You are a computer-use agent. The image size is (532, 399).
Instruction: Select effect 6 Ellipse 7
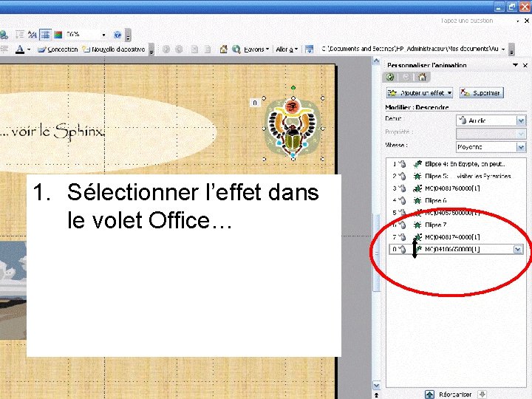coord(457,225)
